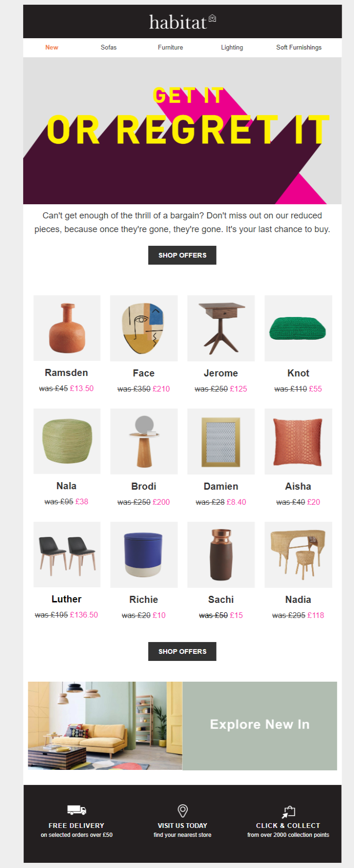The height and width of the screenshot is (868, 354).
Task: Click the habitat logo in header
Action: 183,22
